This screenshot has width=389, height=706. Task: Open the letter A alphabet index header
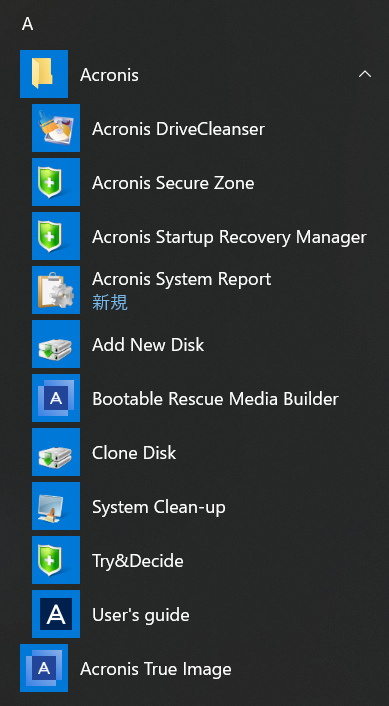[x=27, y=24]
